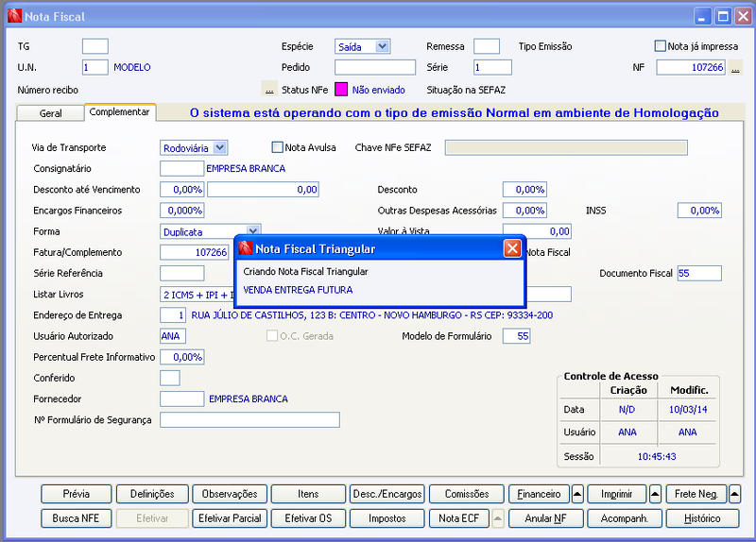Click the Outras Despesas Acessórias field
The height and width of the screenshot is (542, 756).
[524, 211]
